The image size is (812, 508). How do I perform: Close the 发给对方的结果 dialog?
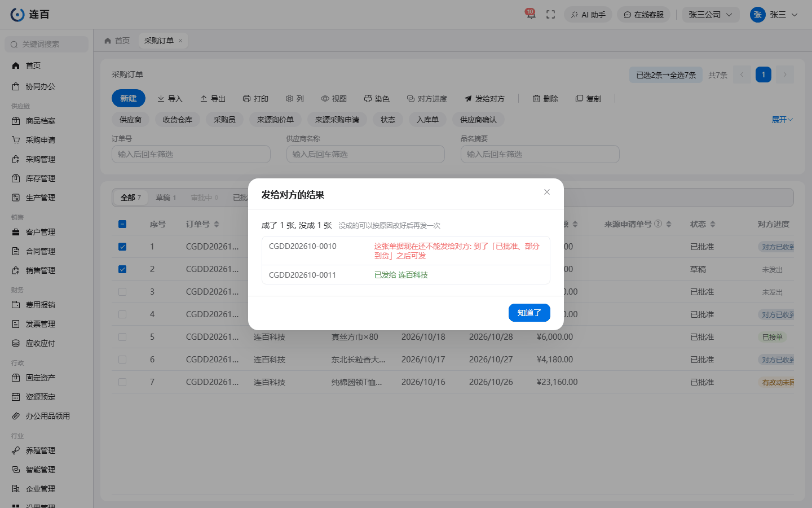click(546, 192)
